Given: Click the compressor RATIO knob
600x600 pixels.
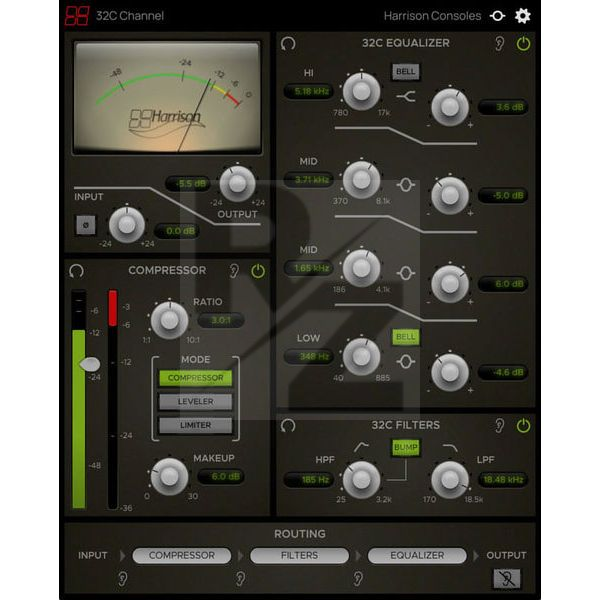Looking at the screenshot, I should point(169,320).
